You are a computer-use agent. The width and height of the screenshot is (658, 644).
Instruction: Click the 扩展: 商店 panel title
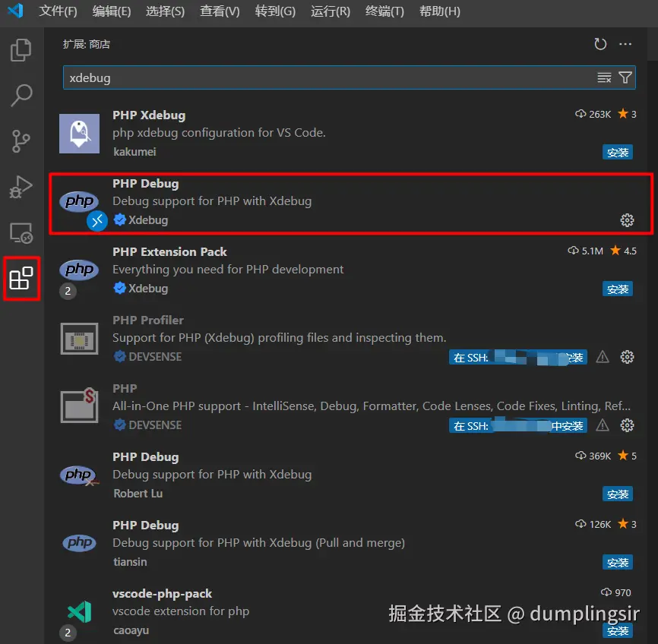pyautogui.click(x=87, y=44)
